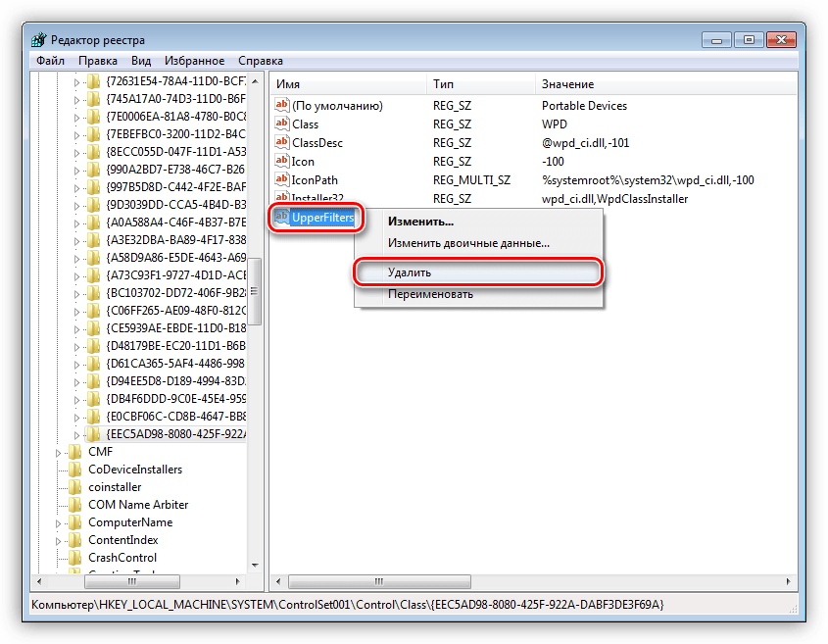Select the COM Name Arbiter key
Viewport: 828px width, 644px height.
(137, 505)
